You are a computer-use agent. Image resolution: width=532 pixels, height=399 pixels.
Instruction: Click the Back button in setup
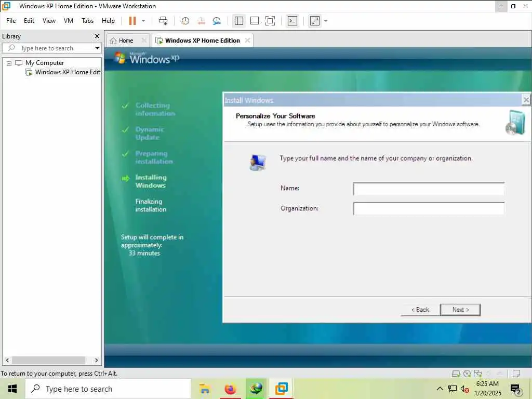point(420,310)
